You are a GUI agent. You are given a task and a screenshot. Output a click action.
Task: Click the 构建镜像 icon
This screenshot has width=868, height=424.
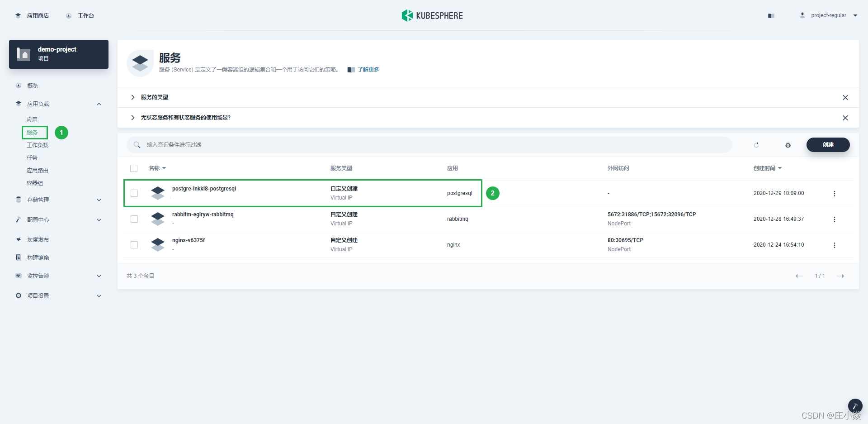tap(19, 257)
